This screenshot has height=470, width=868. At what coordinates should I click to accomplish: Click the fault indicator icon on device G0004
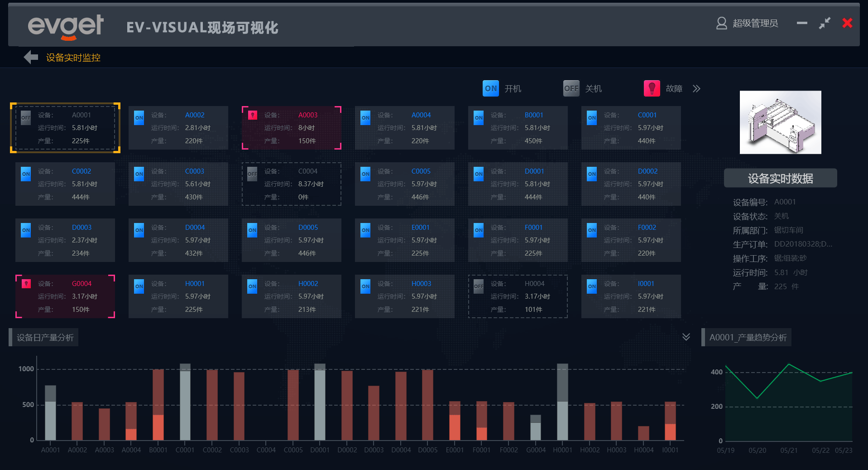26,283
